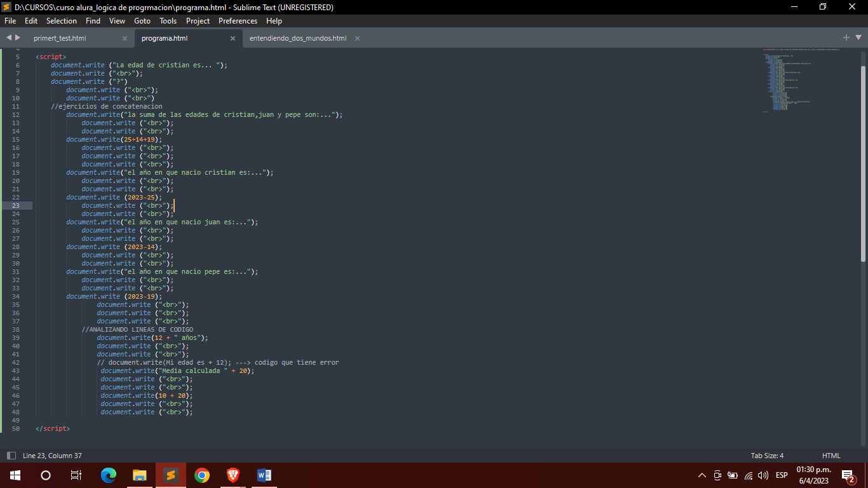868x488 pixels.
Task: Open the Tools menu
Action: coord(168,21)
